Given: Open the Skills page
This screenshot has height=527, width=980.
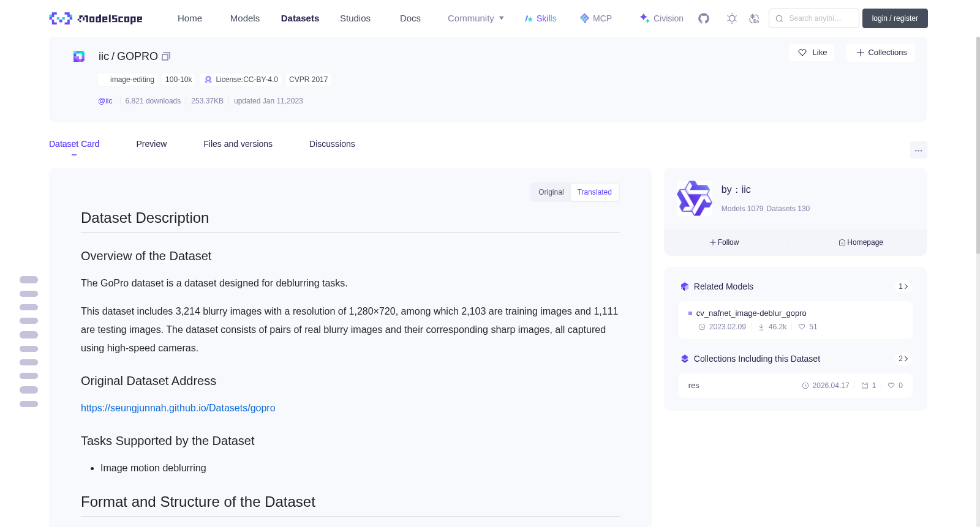Looking at the screenshot, I should [x=540, y=18].
